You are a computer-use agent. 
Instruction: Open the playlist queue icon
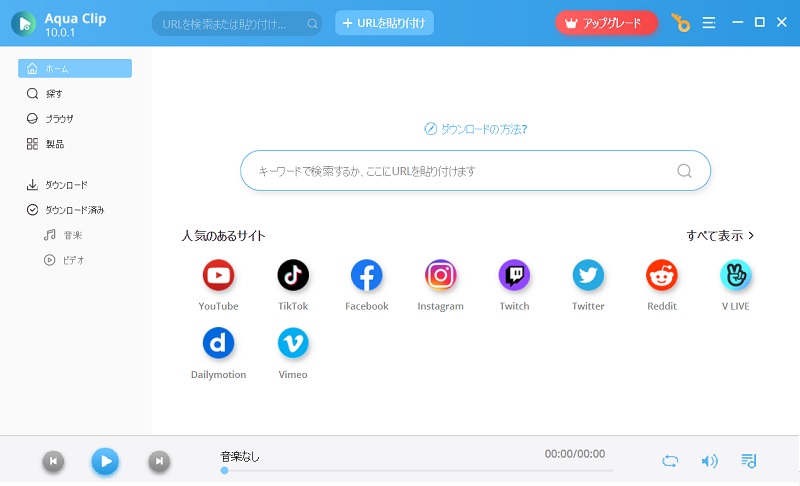tap(748, 461)
